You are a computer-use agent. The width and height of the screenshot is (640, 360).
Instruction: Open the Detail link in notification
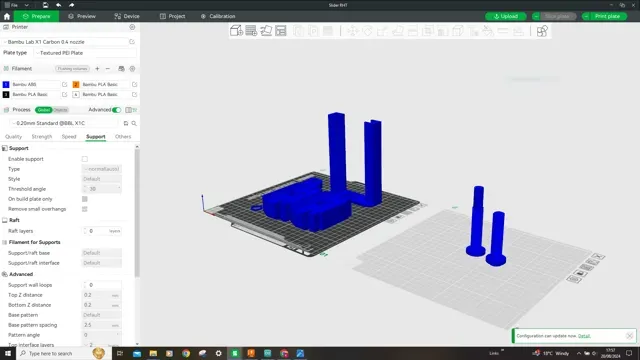pyautogui.click(x=584, y=336)
